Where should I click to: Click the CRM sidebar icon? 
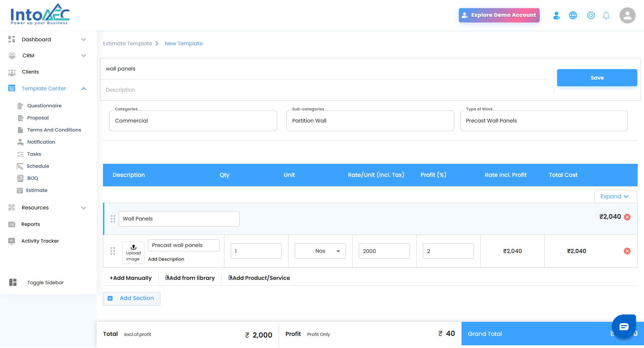pyautogui.click(x=12, y=55)
